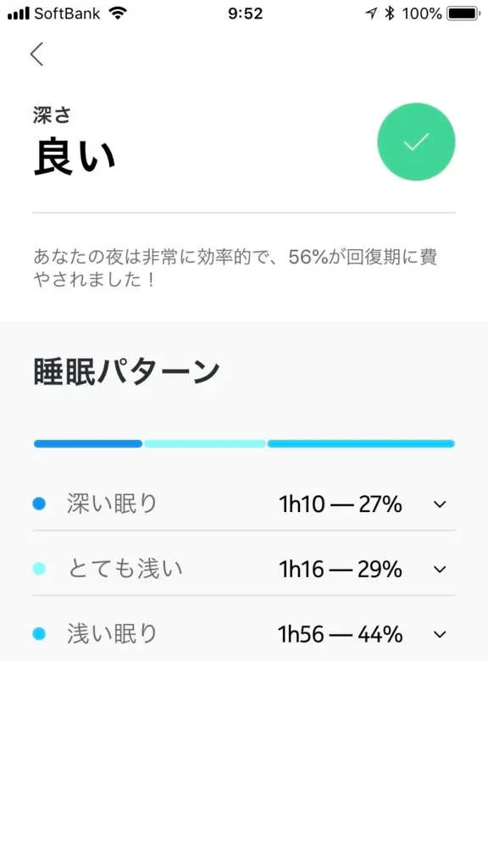The width and height of the screenshot is (488, 868).
Task: Tap the 1h10 — 27% value
Action: 341,504
